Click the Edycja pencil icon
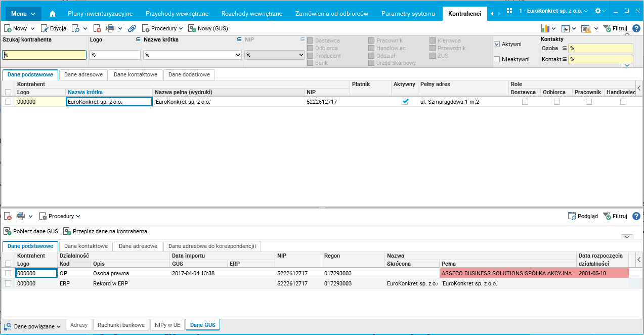This screenshot has width=644, height=335. click(45, 28)
